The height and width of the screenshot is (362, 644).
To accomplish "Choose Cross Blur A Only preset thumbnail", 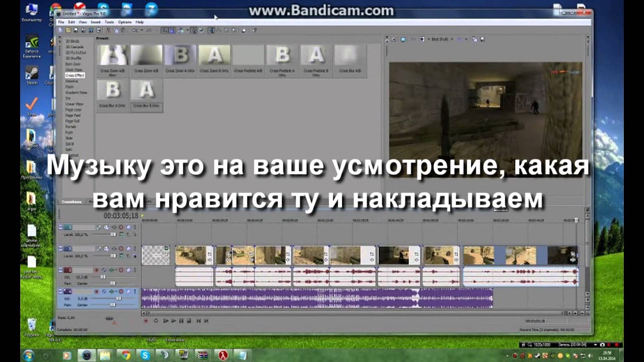I will (x=112, y=96).
